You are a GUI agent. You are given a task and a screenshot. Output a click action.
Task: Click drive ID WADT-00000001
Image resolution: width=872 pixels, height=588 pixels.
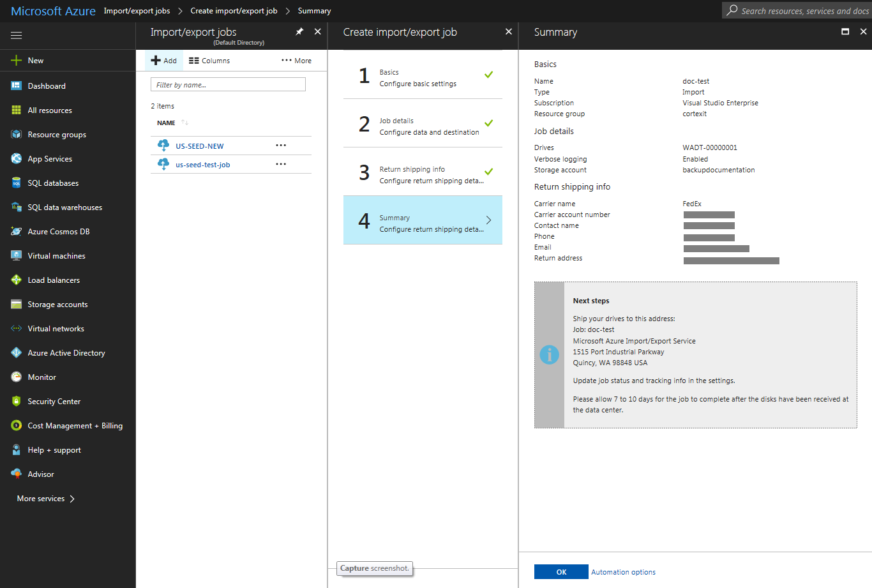(x=710, y=147)
